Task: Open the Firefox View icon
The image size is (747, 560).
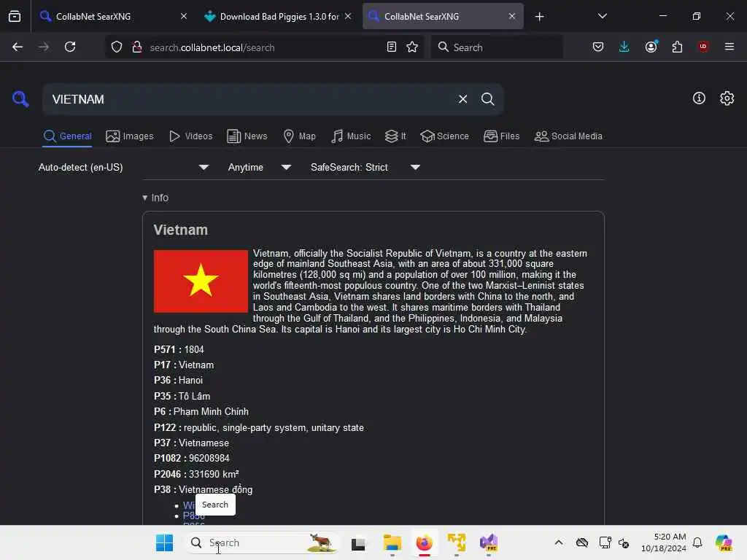Action: pos(15,17)
